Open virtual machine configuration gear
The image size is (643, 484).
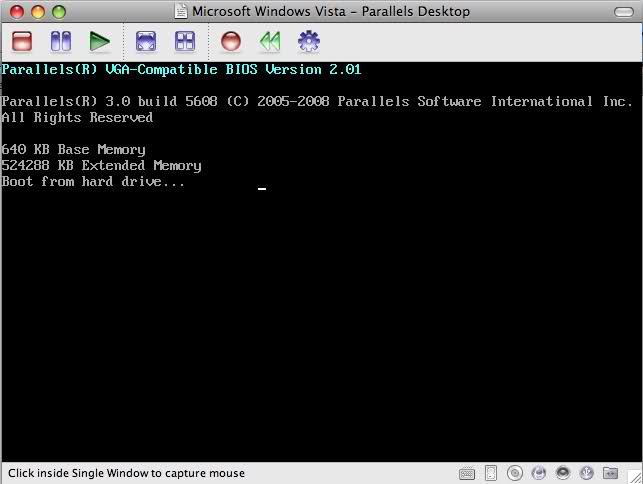pyautogui.click(x=309, y=41)
